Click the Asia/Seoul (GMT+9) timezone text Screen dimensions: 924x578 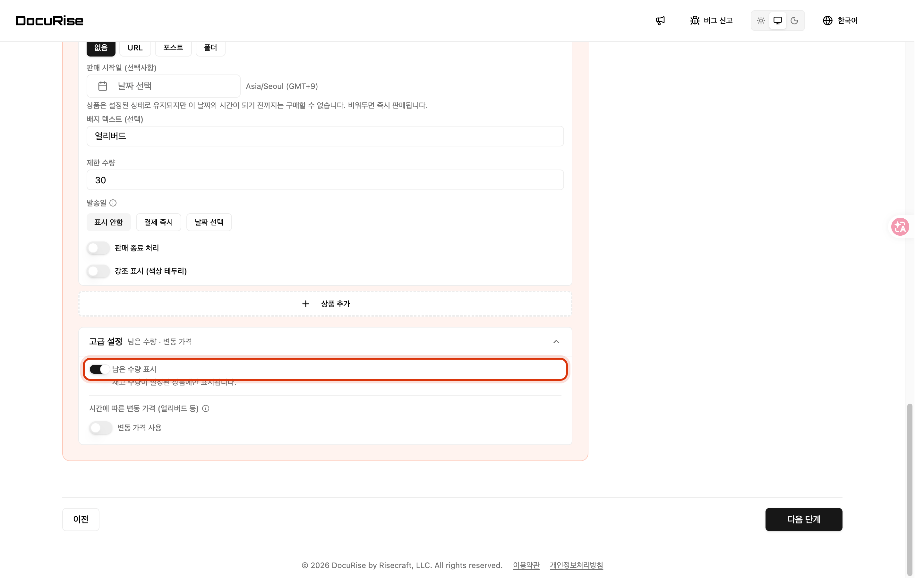[282, 86]
